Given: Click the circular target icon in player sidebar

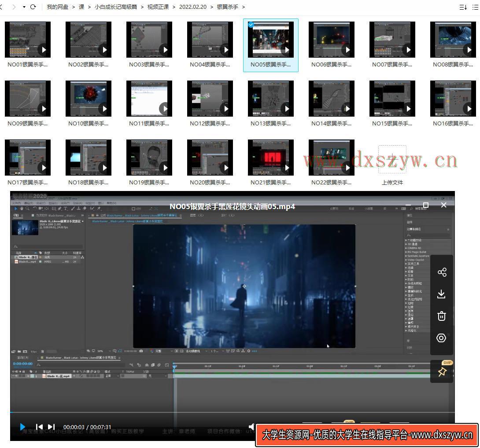Looking at the screenshot, I should [x=441, y=338].
